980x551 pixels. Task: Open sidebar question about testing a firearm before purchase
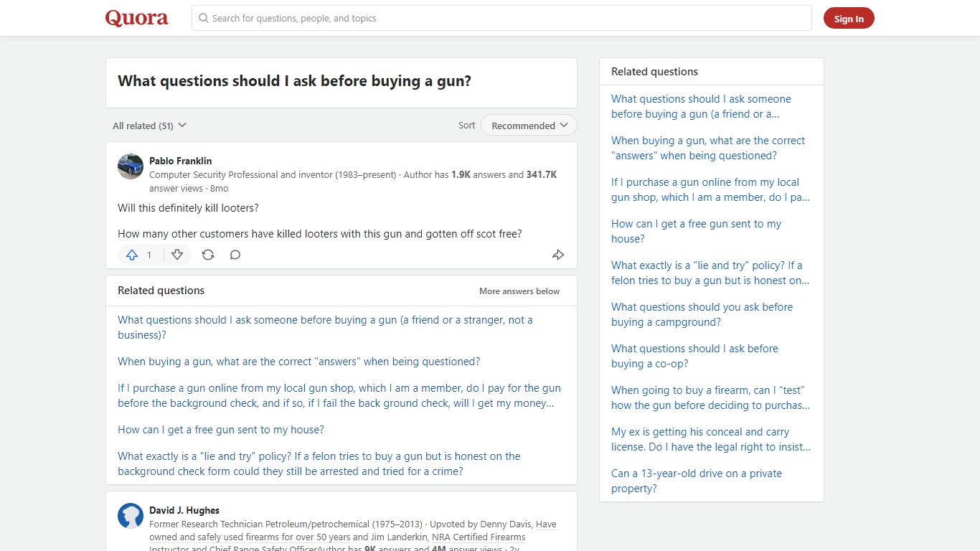(710, 397)
